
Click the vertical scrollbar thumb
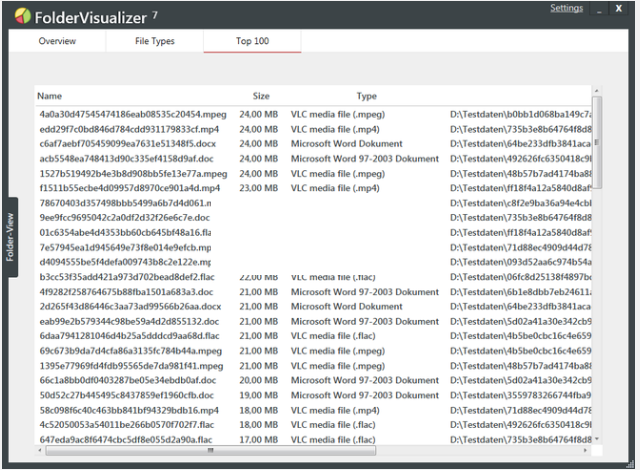coord(597,110)
